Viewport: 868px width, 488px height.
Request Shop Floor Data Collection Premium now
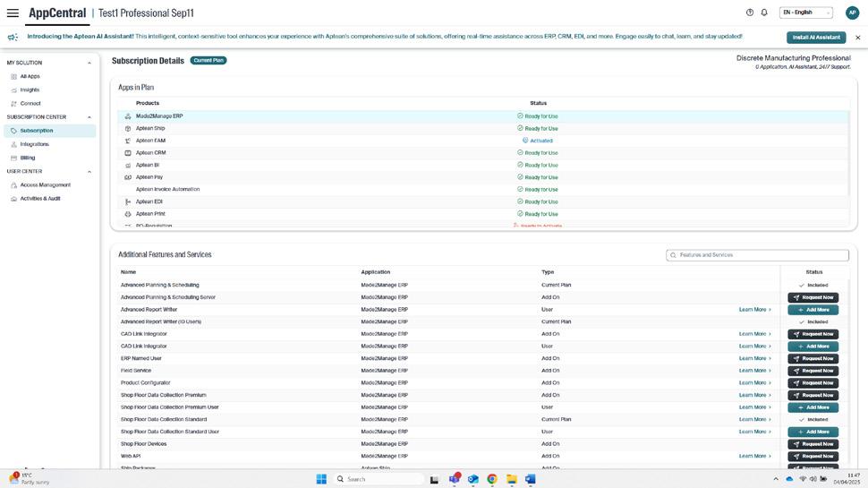coord(813,395)
